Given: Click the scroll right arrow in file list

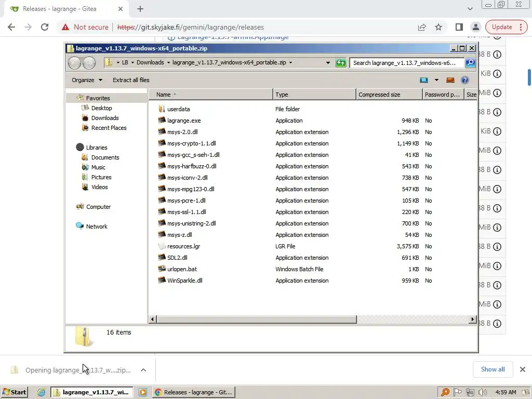Looking at the screenshot, I should pos(473,320).
